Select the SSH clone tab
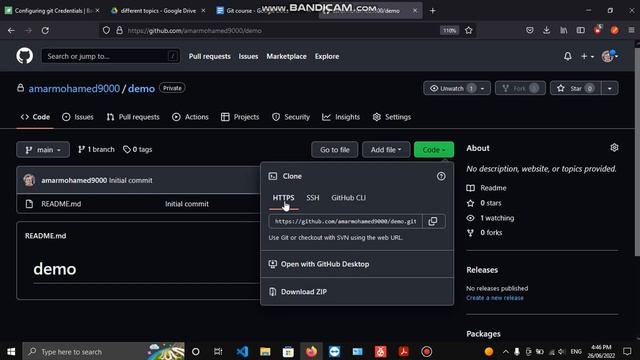Viewport: 640px width, 360px height. pos(313,198)
